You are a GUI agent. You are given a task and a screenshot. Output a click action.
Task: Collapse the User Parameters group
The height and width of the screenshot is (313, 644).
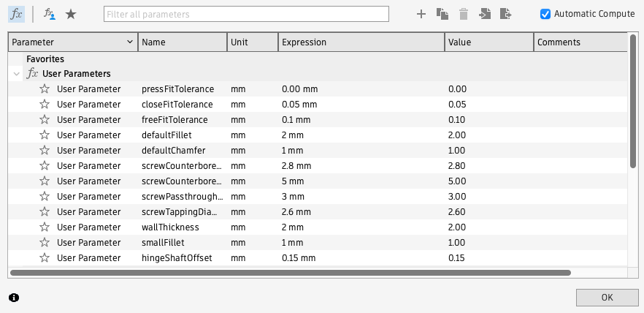tap(16, 74)
